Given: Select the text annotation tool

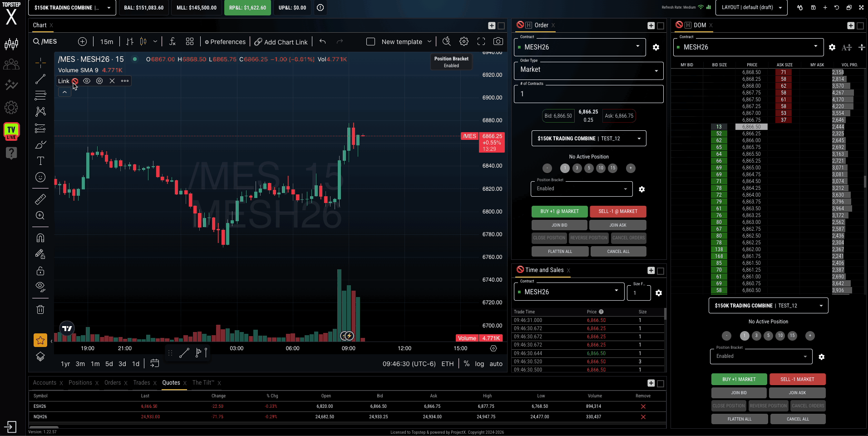Looking at the screenshot, I should point(40,161).
